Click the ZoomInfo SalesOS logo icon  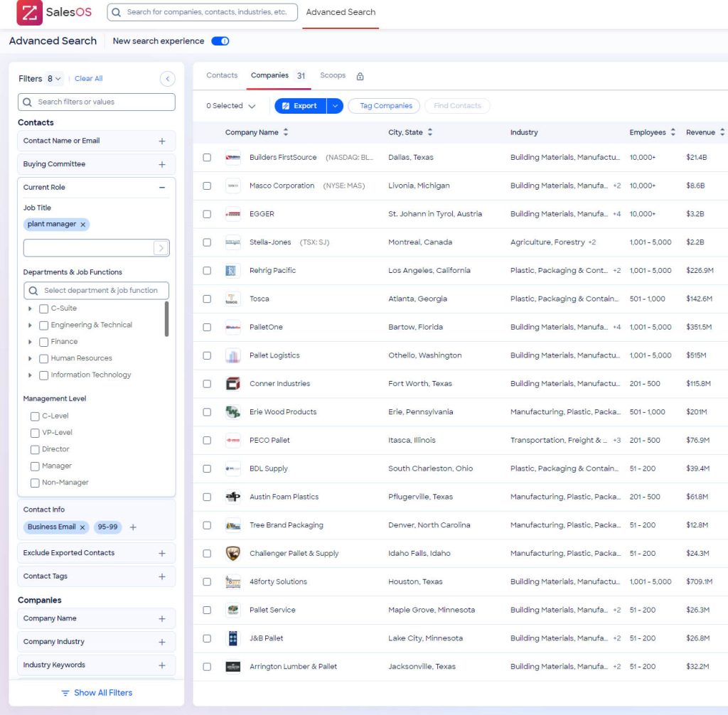coord(30,12)
